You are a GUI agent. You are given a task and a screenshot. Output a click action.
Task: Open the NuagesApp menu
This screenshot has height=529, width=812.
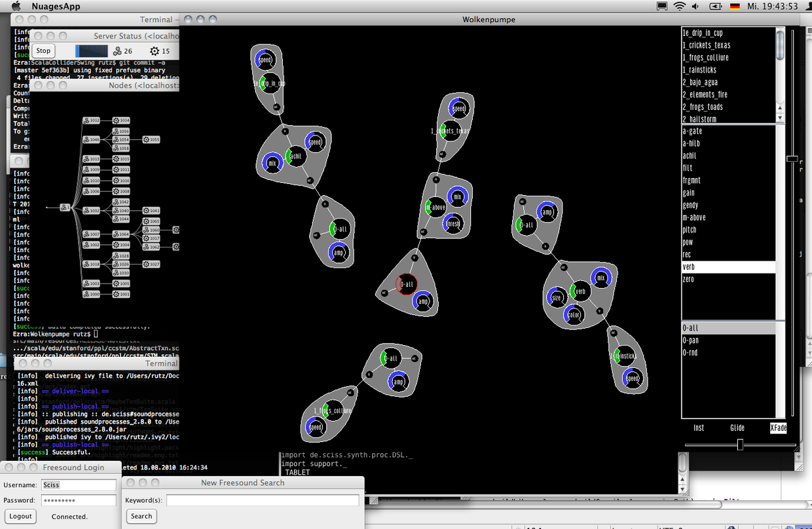tap(55, 7)
